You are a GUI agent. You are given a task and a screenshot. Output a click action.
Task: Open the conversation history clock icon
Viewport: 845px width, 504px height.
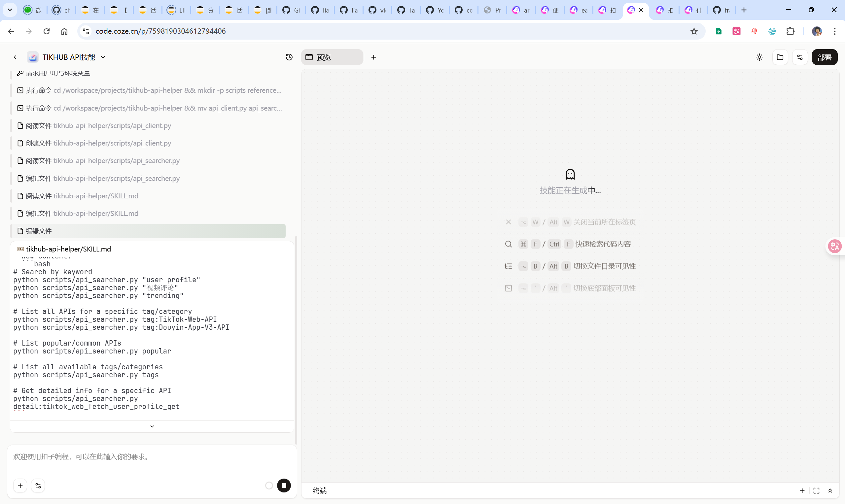(x=289, y=57)
